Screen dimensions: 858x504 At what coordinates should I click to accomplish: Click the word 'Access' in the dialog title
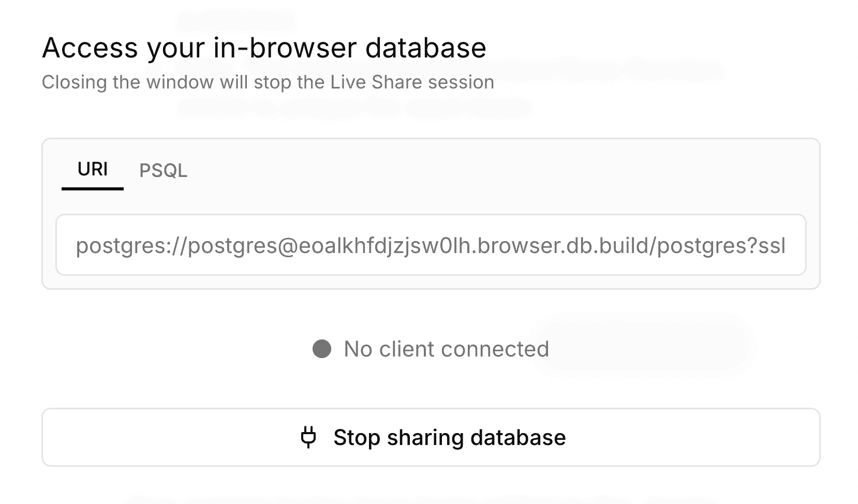pyautogui.click(x=91, y=48)
